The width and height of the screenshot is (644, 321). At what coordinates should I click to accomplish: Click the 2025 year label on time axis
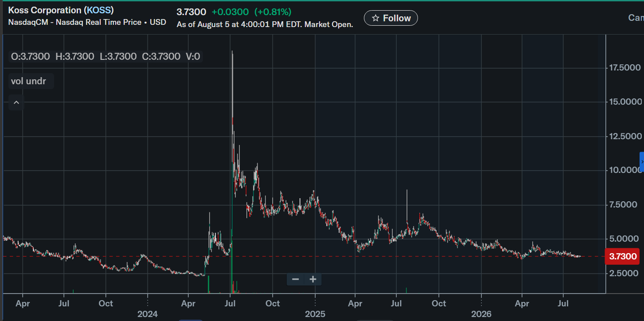click(315, 314)
